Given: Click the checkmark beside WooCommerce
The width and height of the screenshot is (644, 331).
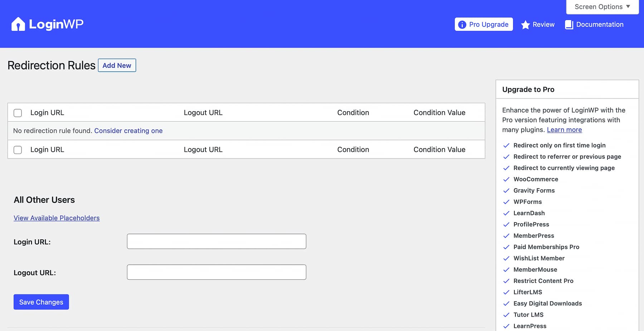Looking at the screenshot, I should pos(507,179).
